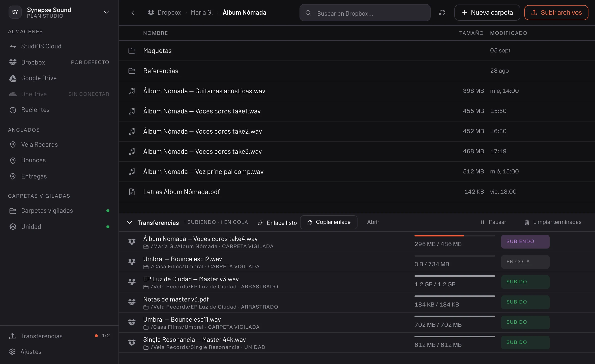
Task: Click green status dot next to Unidad
Action: click(108, 227)
